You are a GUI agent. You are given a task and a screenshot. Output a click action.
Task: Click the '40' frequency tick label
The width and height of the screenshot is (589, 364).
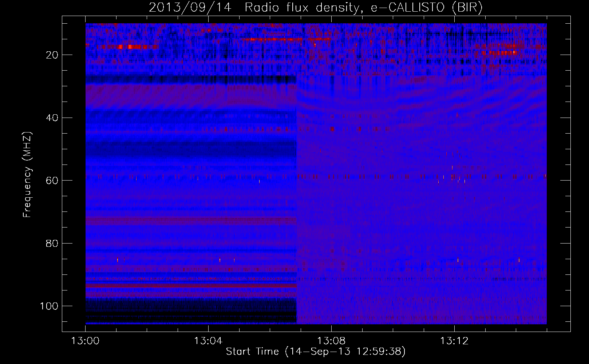tap(52, 118)
